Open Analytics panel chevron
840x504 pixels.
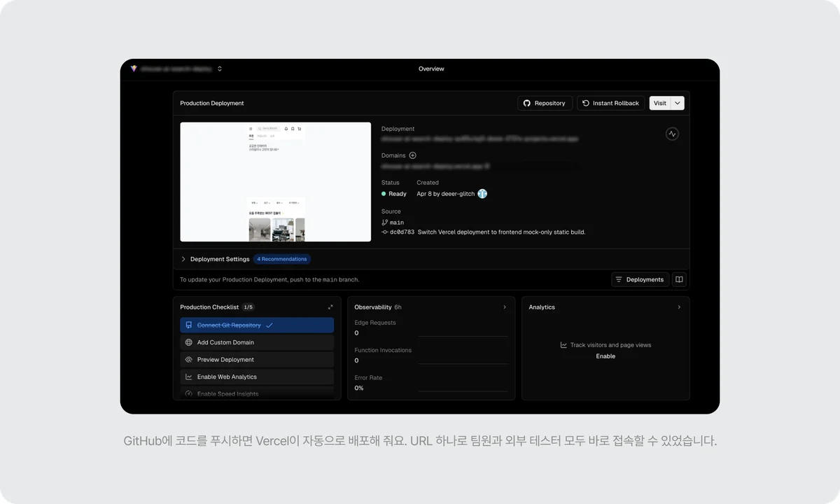[679, 307]
